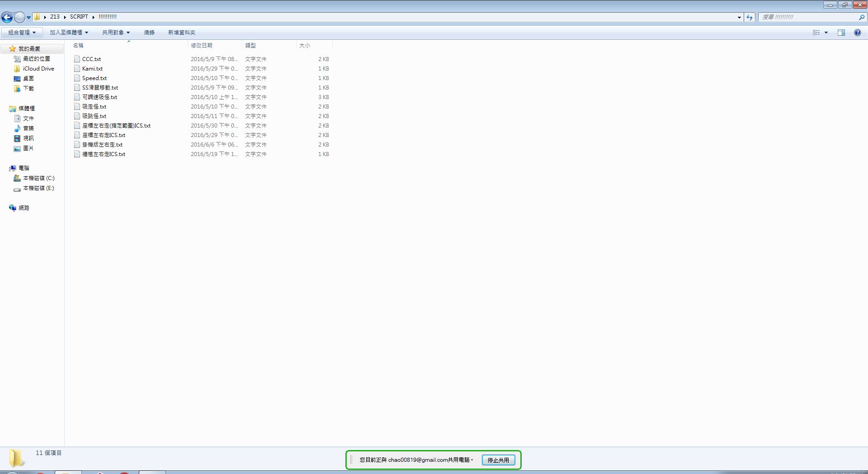Refresh the folder view icon

pos(750,17)
